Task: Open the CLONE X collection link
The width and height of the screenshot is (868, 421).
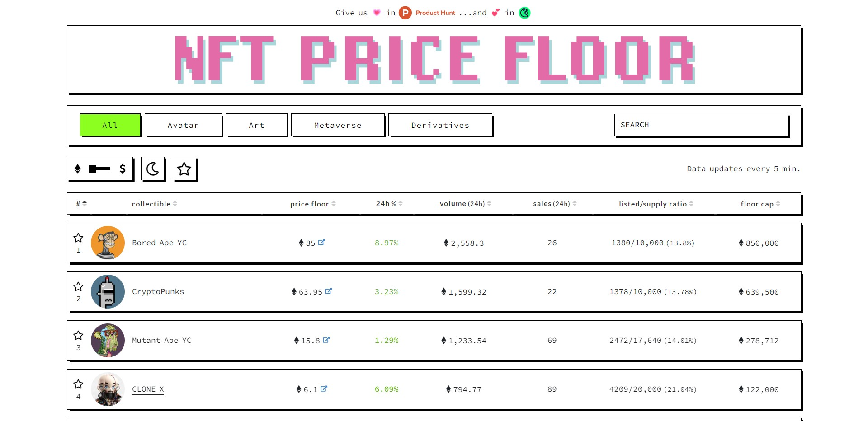Action: click(x=148, y=389)
